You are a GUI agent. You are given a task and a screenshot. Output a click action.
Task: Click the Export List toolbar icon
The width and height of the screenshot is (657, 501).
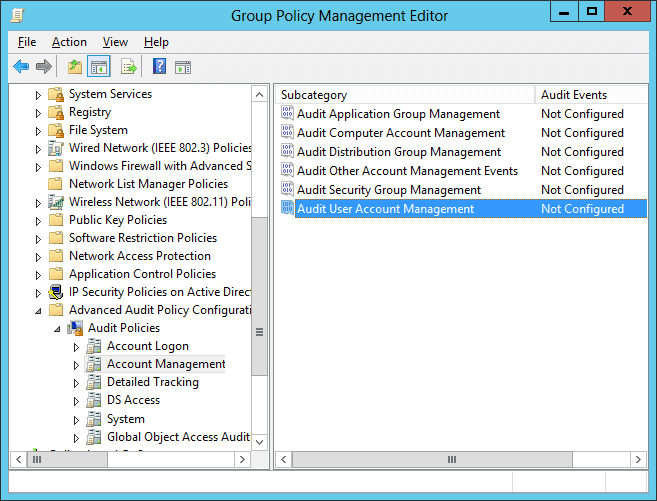(x=129, y=66)
